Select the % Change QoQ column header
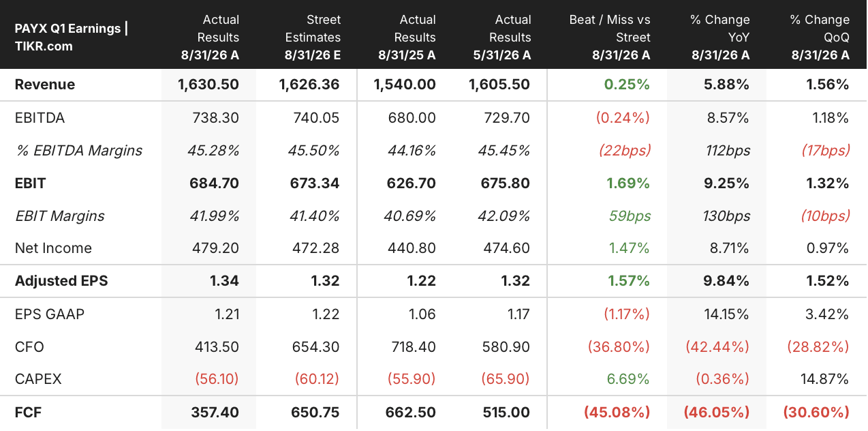This screenshot has width=868, height=431. [x=820, y=38]
